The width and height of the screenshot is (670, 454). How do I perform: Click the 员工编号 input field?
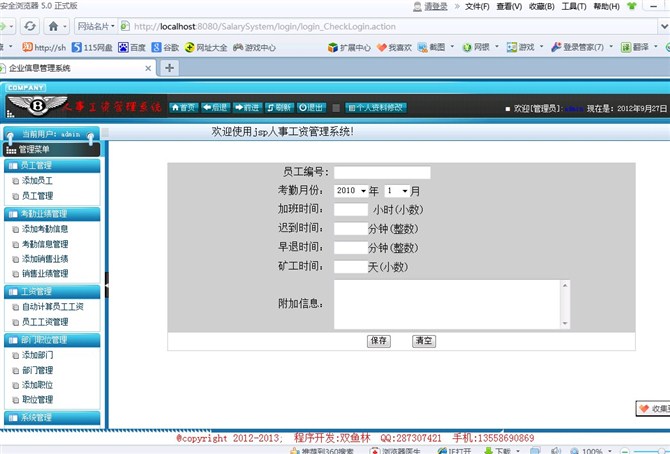[382, 172]
